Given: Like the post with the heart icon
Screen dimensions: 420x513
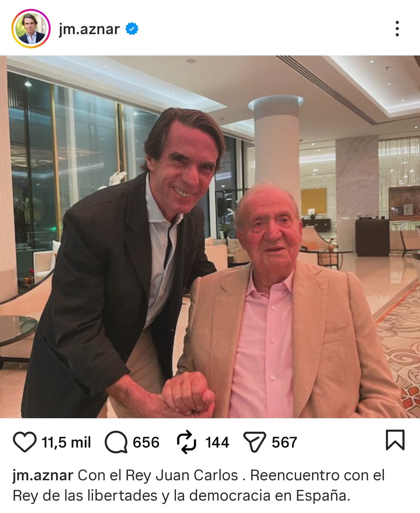Looking at the screenshot, I should [x=24, y=442].
